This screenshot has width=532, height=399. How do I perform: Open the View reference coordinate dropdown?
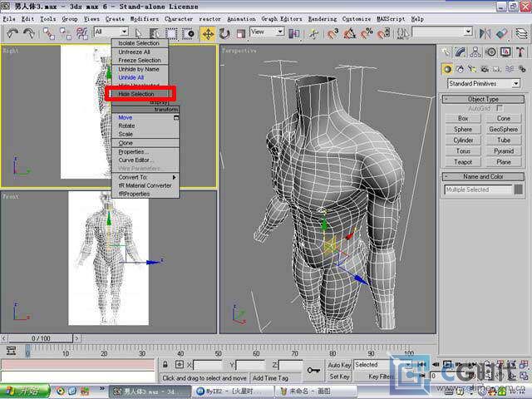(267, 32)
